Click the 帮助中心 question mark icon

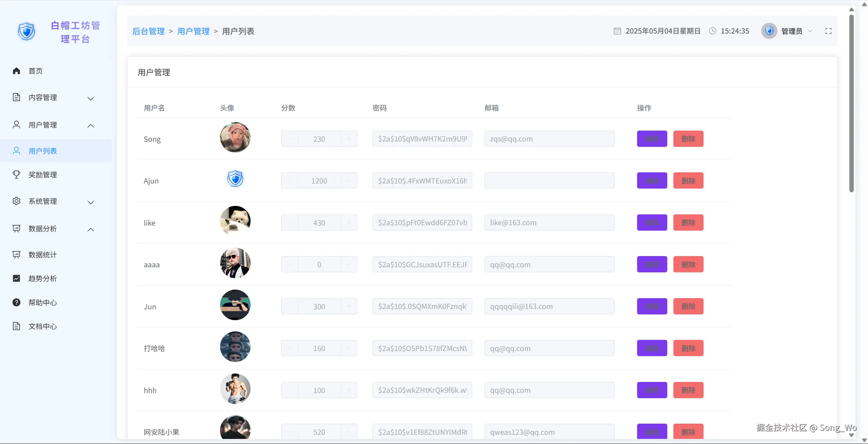coord(16,303)
